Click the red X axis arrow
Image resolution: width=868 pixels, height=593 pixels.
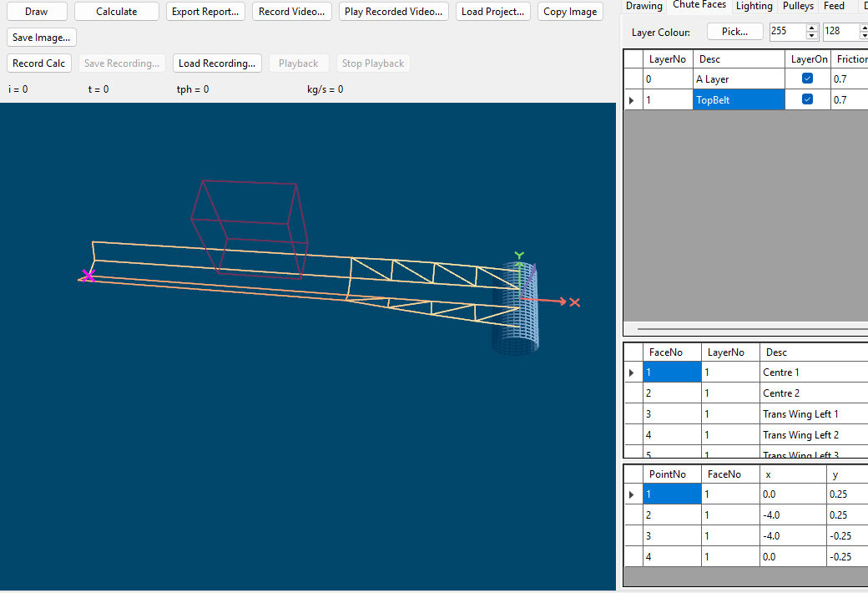pyautogui.click(x=543, y=301)
